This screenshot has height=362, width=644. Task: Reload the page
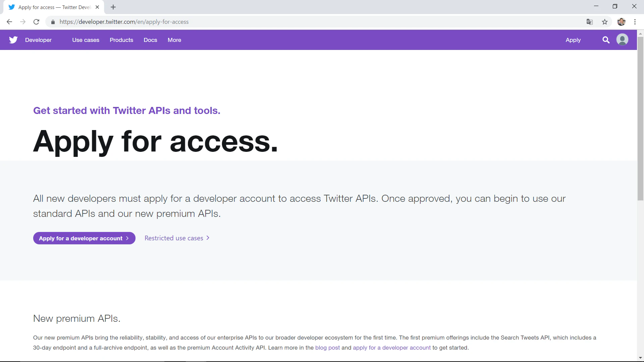pos(36,22)
